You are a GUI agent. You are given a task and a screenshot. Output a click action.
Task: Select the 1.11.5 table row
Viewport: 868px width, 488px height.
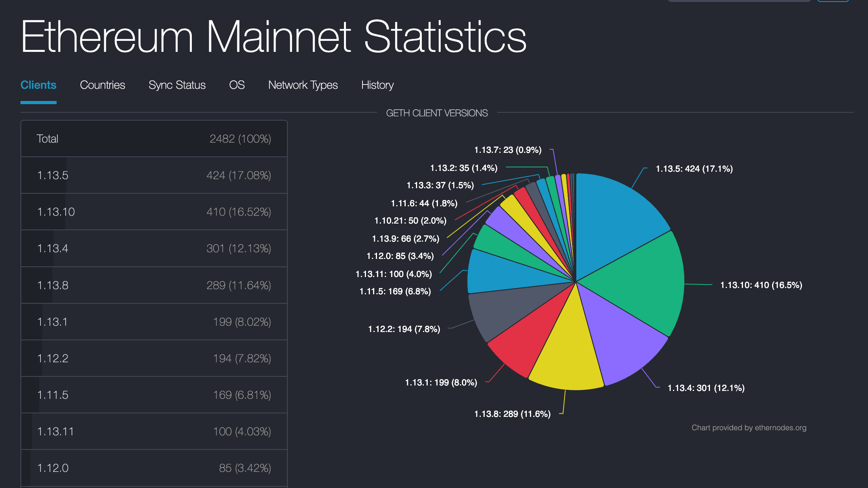(x=154, y=395)
